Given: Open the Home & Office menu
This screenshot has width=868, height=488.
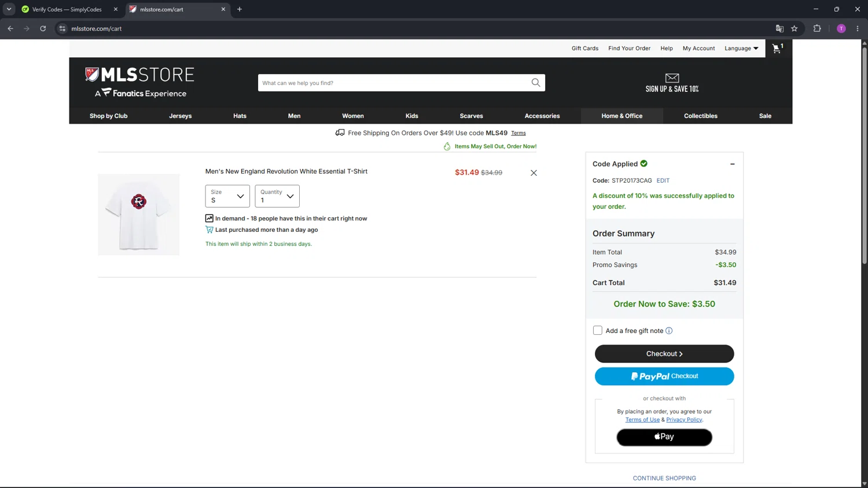Looking at the screenshot, I should click(622, 116).
